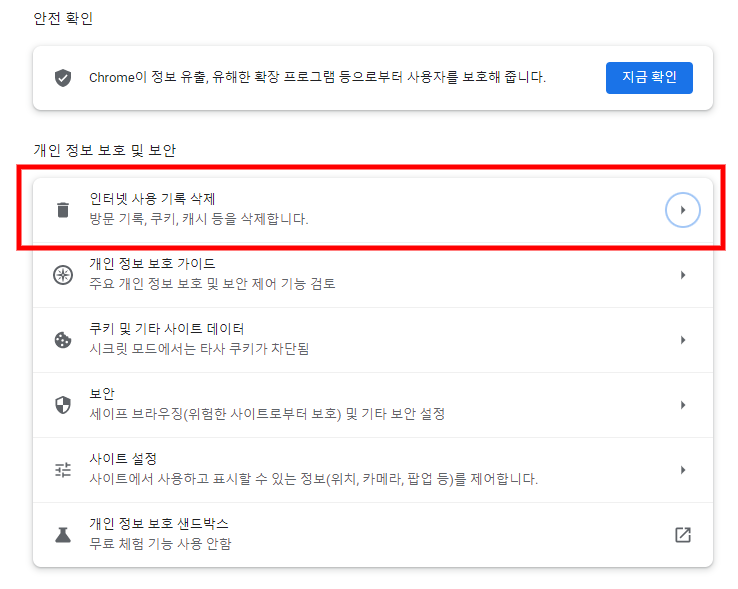Click the 지금 확인 button

coord(649,78)
